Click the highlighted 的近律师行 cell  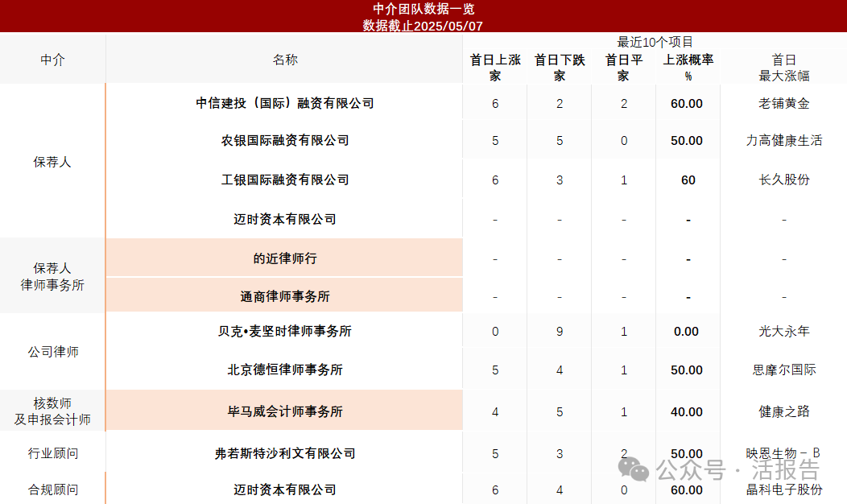[x=284, y=258]
